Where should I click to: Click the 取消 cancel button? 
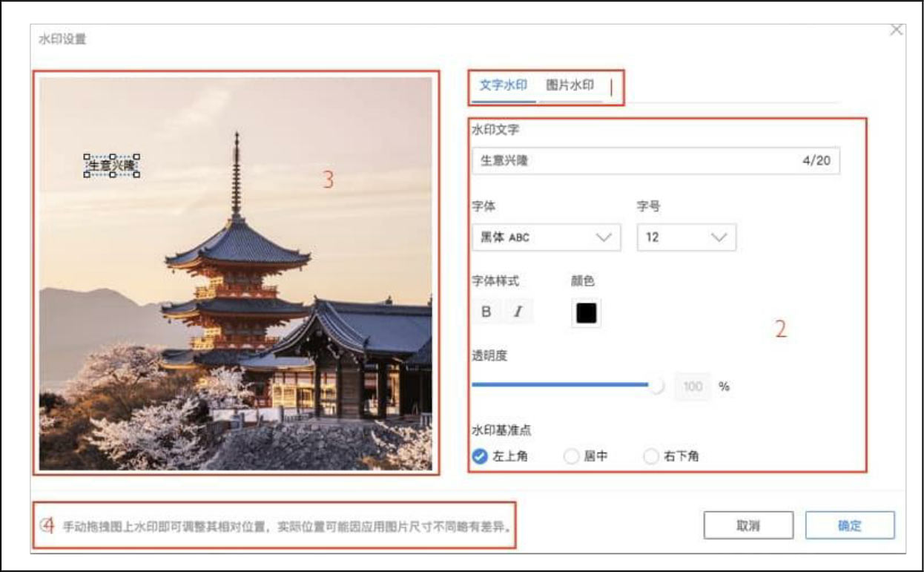748,525
